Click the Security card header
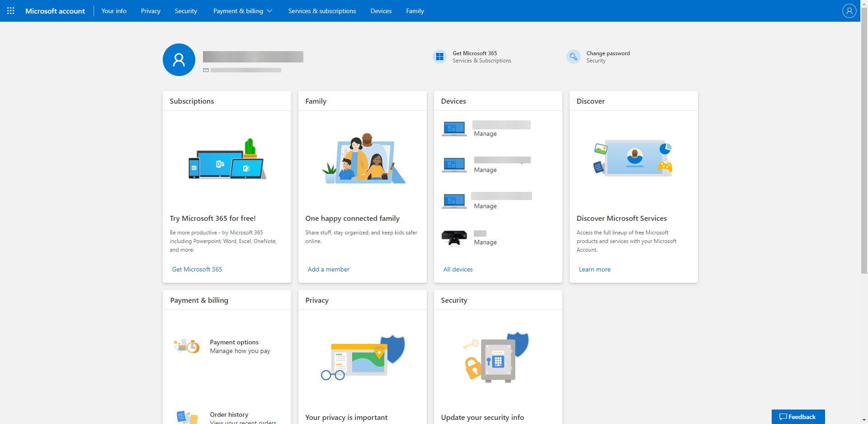Screen dimensions: 868x424 click(498, 300)
